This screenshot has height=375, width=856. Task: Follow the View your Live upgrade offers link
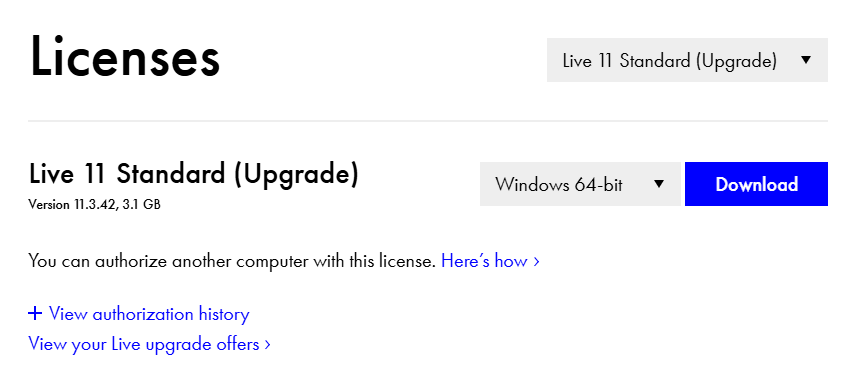coord(149,344)
